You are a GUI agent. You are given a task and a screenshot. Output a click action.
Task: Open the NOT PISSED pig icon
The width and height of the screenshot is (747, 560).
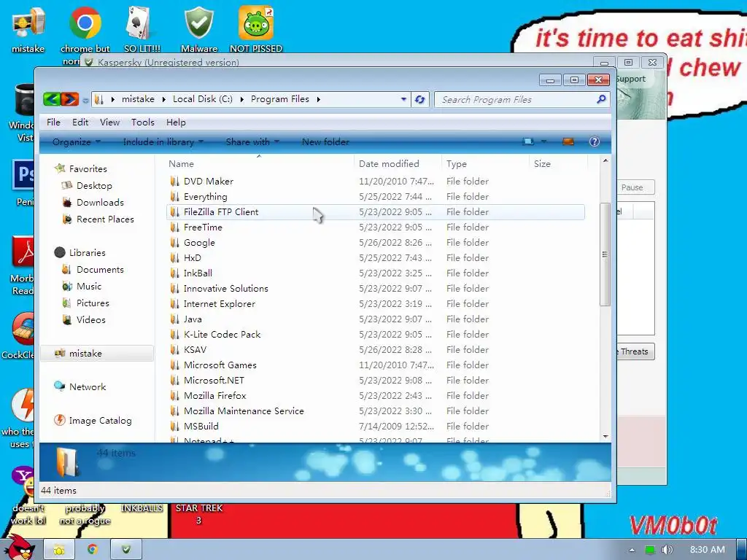coord(256,29)
